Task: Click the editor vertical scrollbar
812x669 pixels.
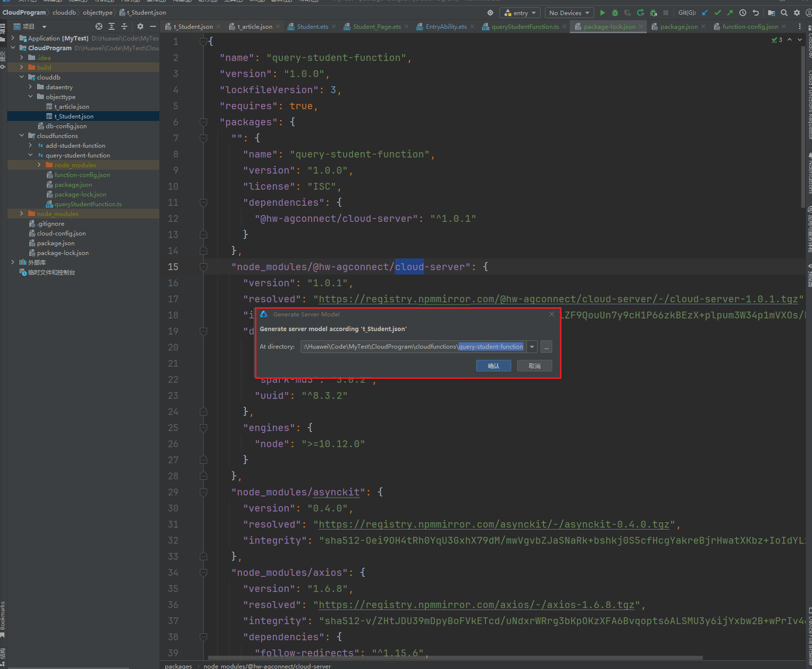Action: 803,127
